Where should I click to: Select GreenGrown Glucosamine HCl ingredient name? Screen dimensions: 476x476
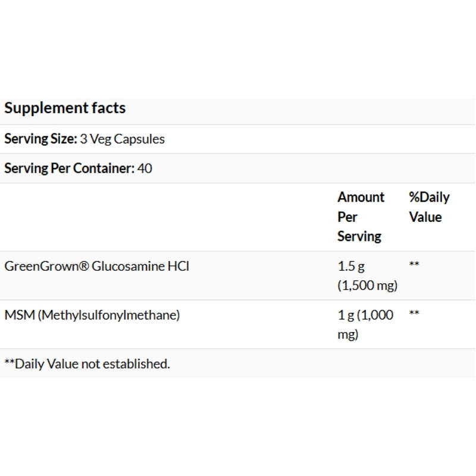(x=97, y=266)
